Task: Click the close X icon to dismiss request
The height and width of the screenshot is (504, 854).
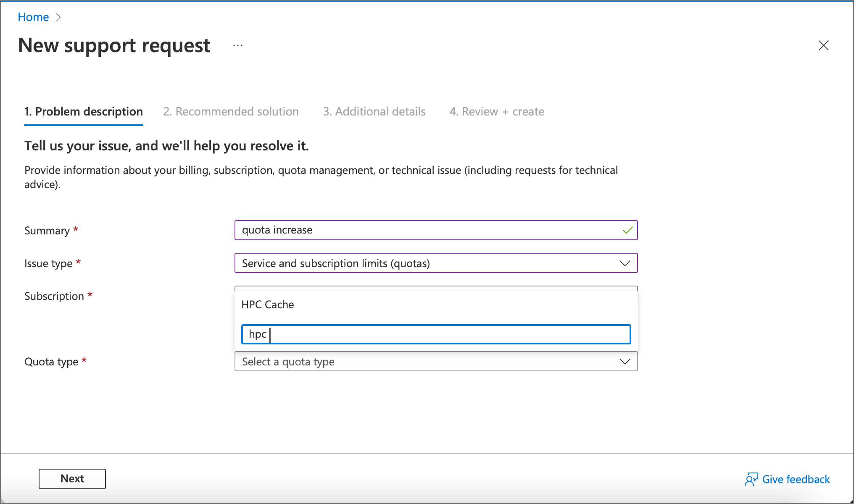Action: point(825,46)
